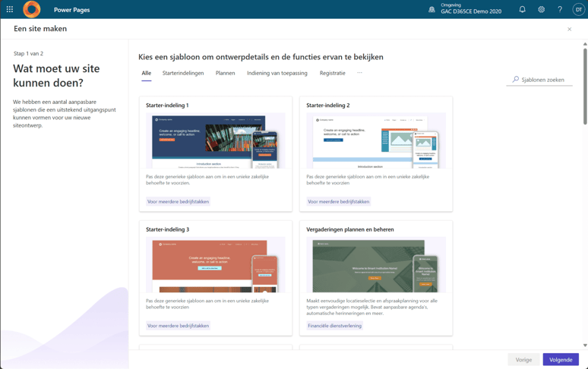Viewport: 588px width, 369px height.
Task: Select Starter-indeling 2 preview thumbnail
Action: point(376,141)
